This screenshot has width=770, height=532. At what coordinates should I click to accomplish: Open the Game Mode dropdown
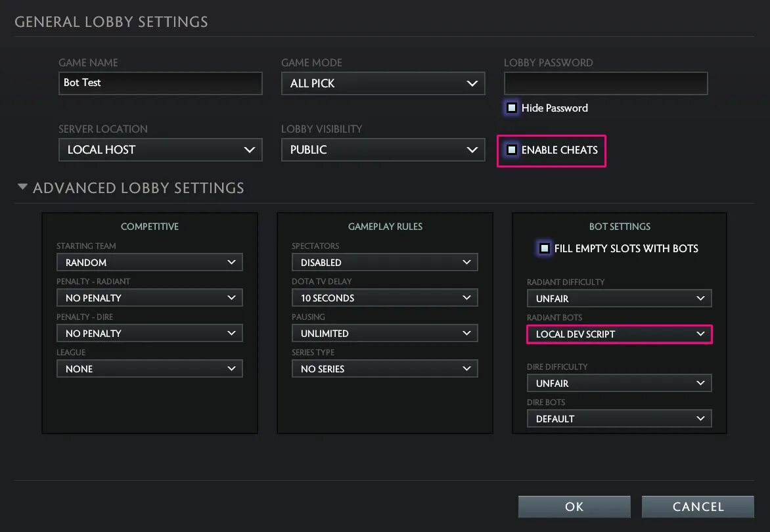(383, 83)
